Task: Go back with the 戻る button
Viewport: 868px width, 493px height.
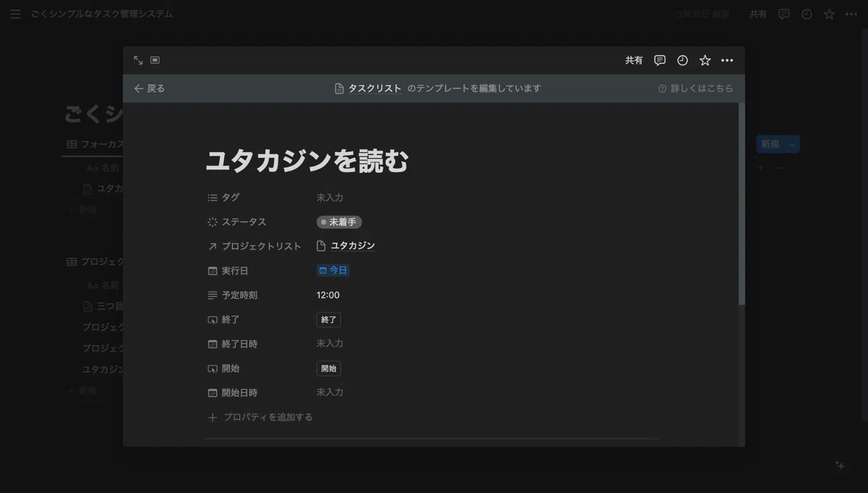Action: click(x=149, y=88)
